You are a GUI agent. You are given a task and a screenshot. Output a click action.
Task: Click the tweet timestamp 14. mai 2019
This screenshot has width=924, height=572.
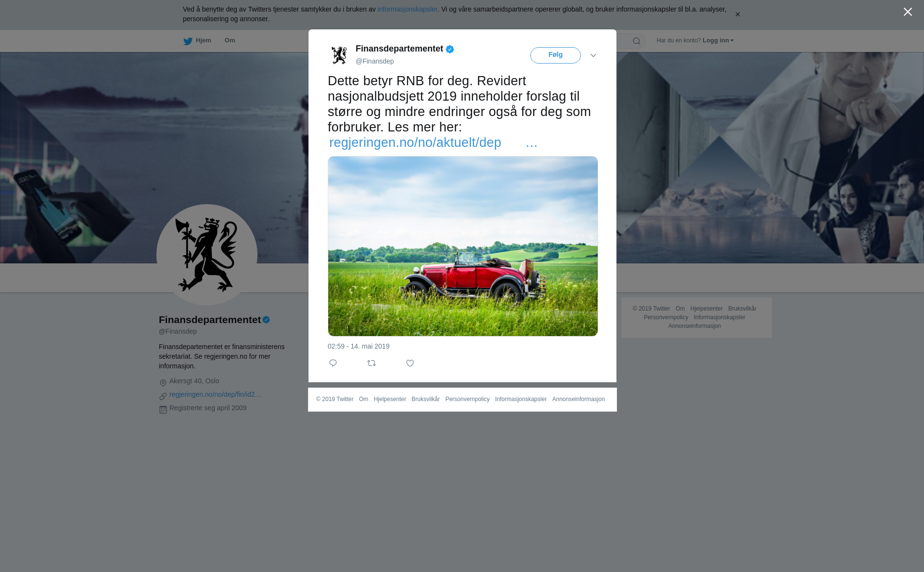359,346
